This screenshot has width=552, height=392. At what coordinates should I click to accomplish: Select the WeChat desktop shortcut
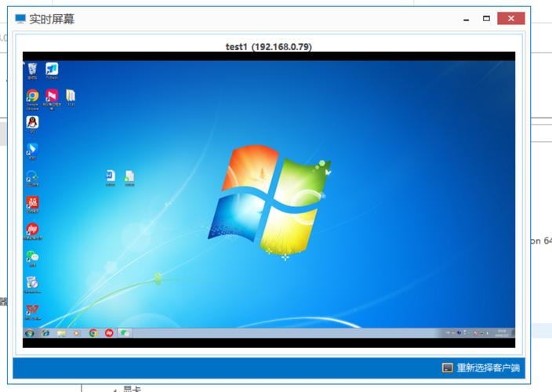click(32, 256)
